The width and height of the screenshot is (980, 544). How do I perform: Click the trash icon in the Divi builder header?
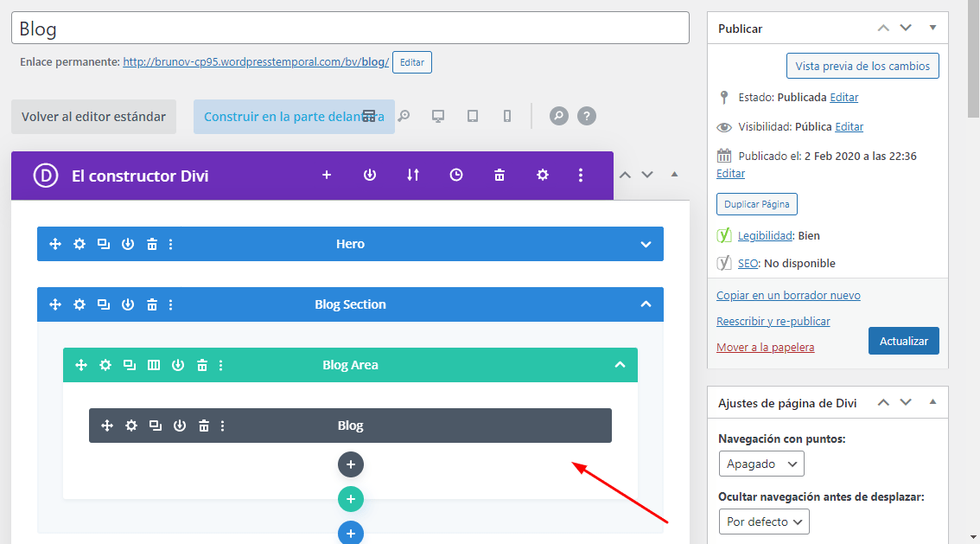tap(500, 175)
